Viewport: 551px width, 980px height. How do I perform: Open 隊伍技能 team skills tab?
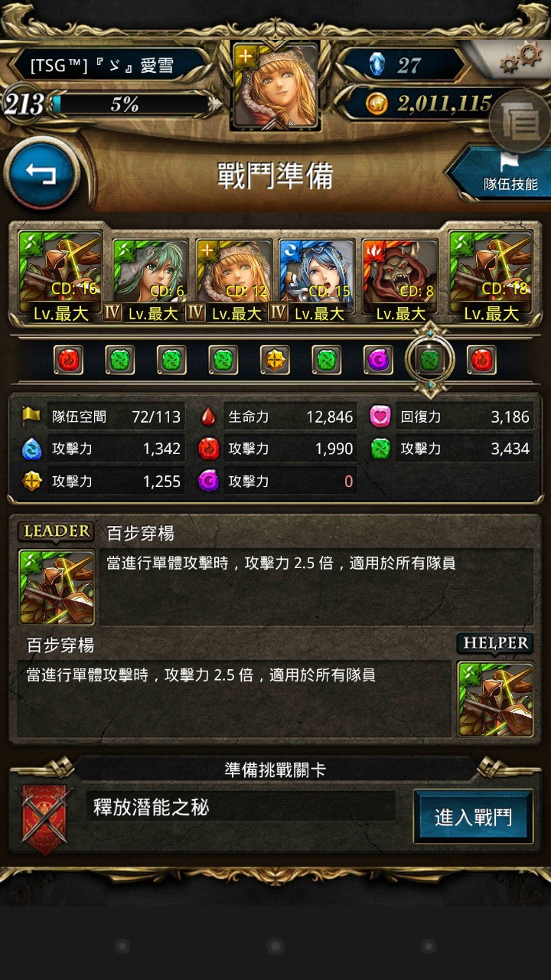[500, 175]
